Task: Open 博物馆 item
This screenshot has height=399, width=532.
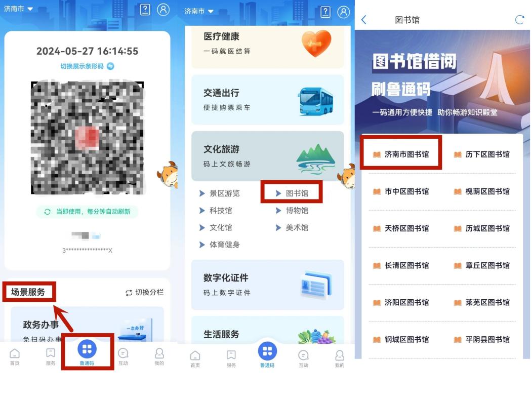Action: tap(292, 211)
